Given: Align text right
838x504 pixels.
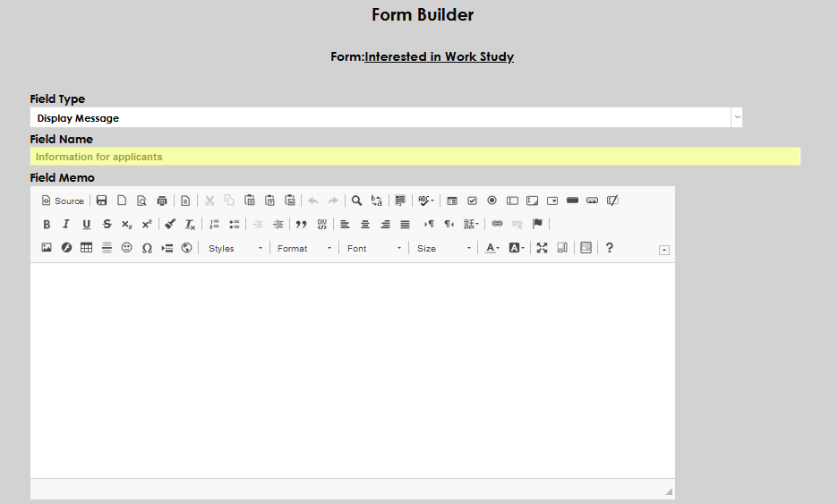Looking at the screenshot, I should click(385, 225).
